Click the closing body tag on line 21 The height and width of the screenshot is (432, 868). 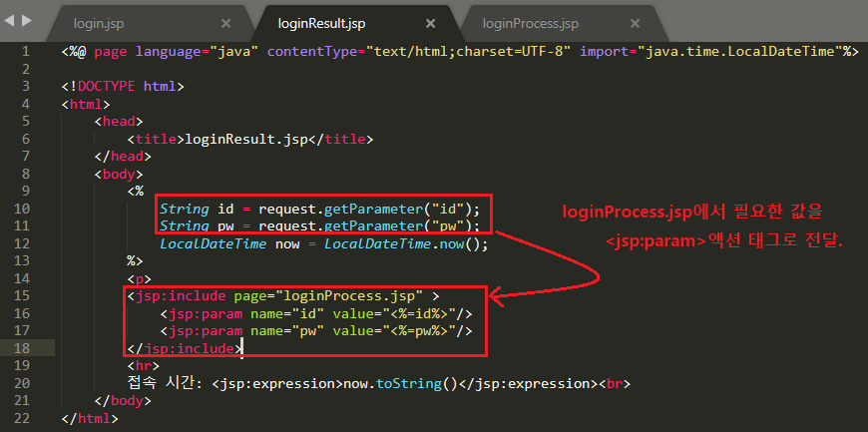[x=123, y=400]
